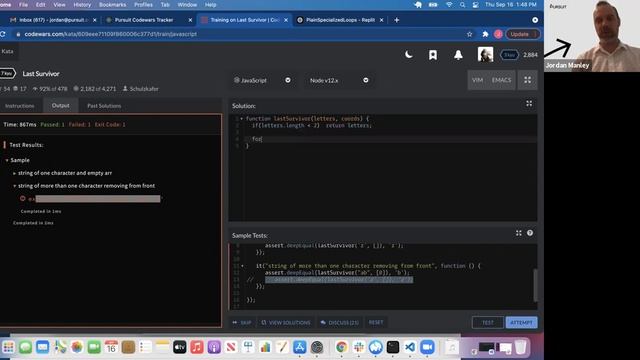Open the Window menu
The image size is (640, 360).
point(187,5)
